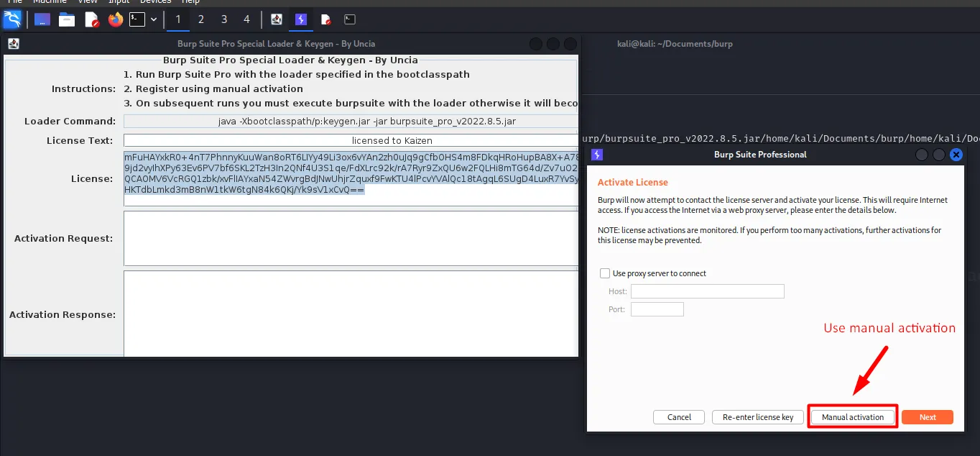The image size is (980, 456).
Task: Open the keygen window's title bar icon menu
Action: (13, 44)
